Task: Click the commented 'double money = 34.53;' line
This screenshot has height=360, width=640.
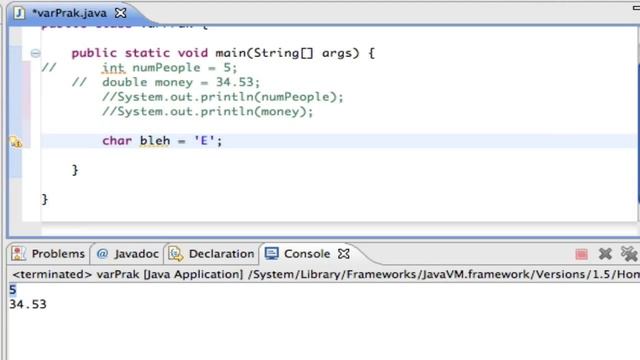Action: pyautogui.click(x=181, y=82)
